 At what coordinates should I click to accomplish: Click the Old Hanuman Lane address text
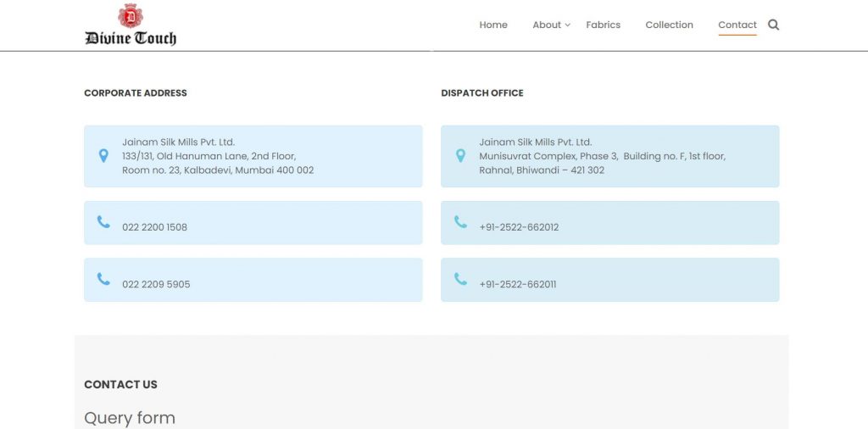(x=209, y=156)
